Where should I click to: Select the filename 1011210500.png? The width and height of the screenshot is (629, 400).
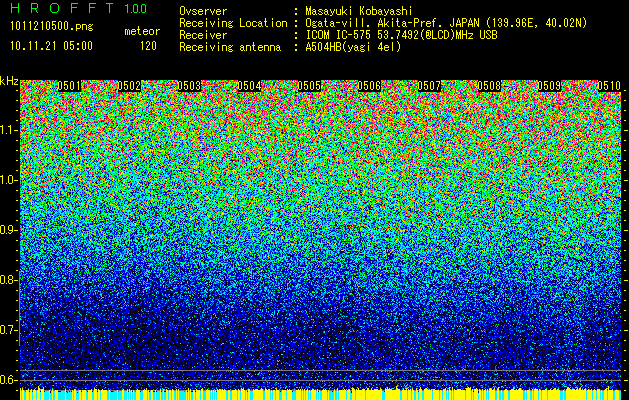click(x=52, y=27)
